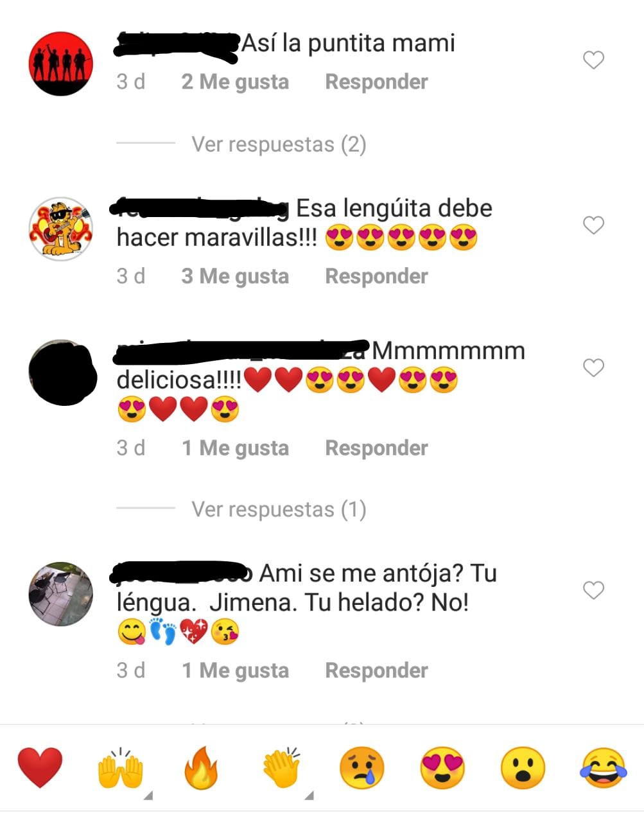Like the 'Mmmmmmm deliciosa' comment
The height and width of the screenshot is (822, 644).
point(593,368)
